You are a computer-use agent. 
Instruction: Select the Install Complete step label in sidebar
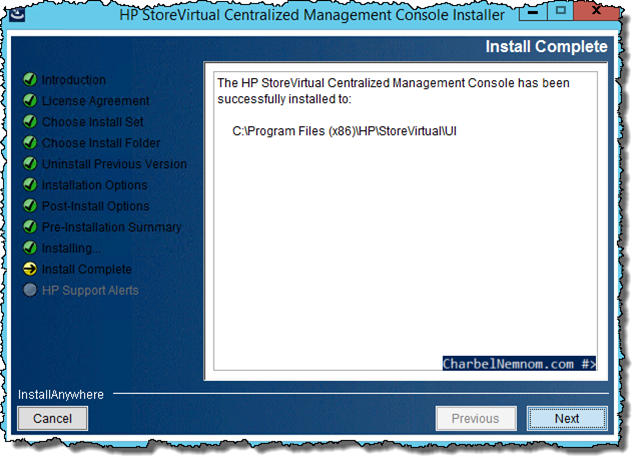click(87, 269)
